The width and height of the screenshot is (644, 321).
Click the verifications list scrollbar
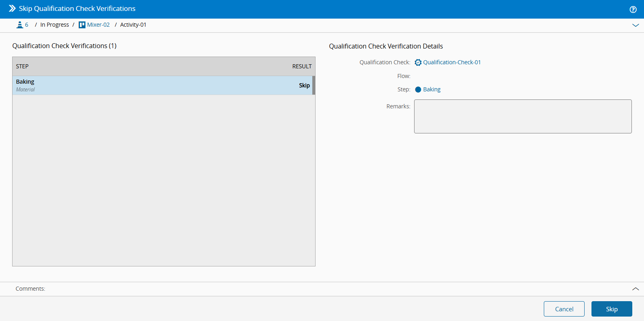tap(314, 85)
